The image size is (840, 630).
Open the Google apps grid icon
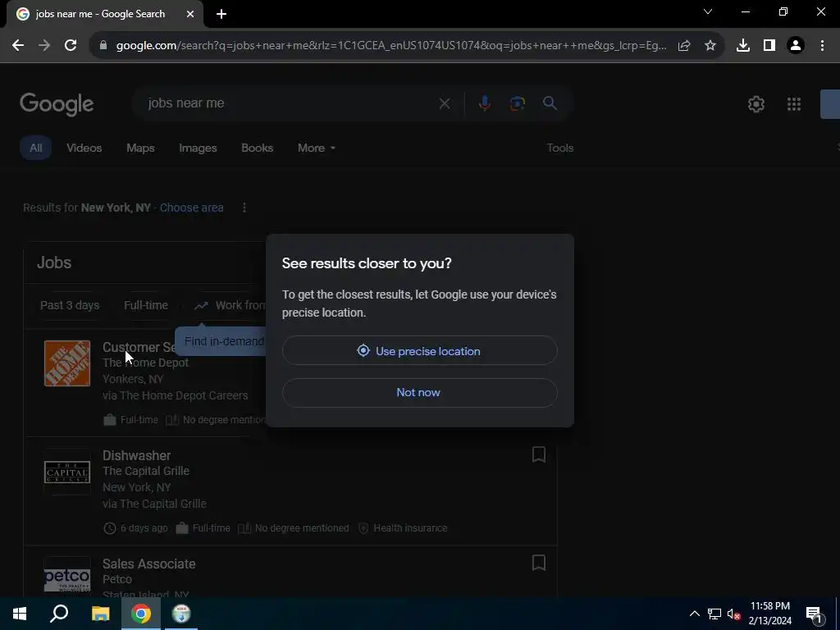coord(794,104)
